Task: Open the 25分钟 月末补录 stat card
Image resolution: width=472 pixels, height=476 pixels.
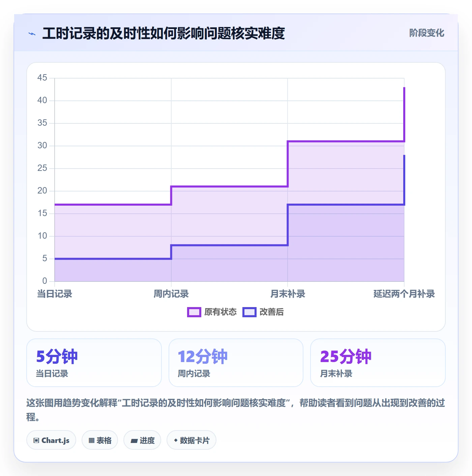Action: [x=378, y=363]
